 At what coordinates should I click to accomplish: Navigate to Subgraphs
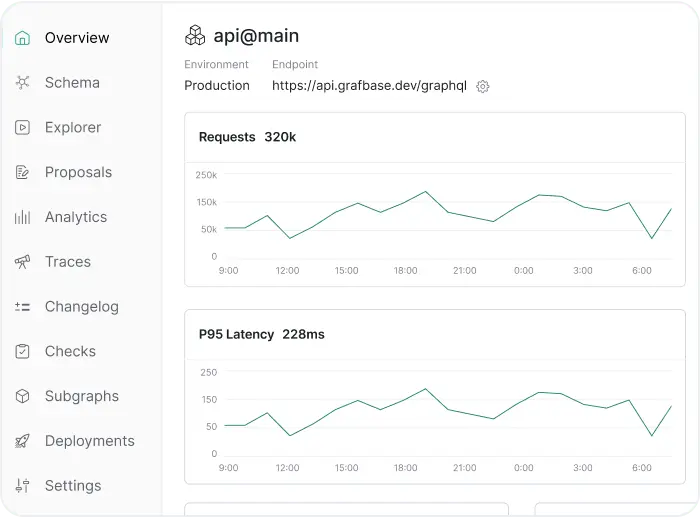tap(82, 396)
